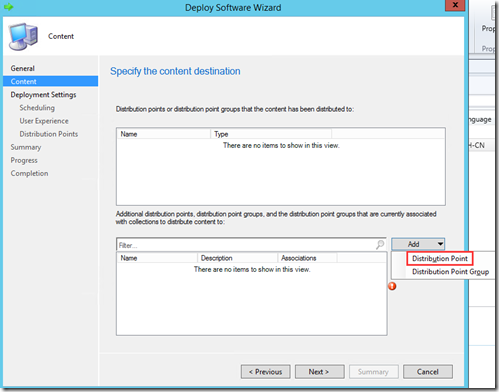Image resolution: width=499 pixels, height=392 pixels.
Task: Cancel the Deploy Software Wizard
Action: coord(428,372)
